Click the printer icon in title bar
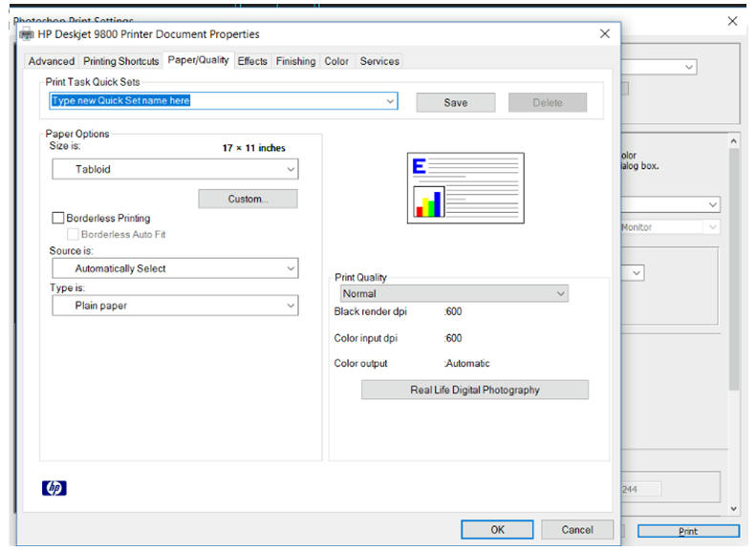Image resolution: width=756 pixels, height=551 pixels. pos(27,34)
